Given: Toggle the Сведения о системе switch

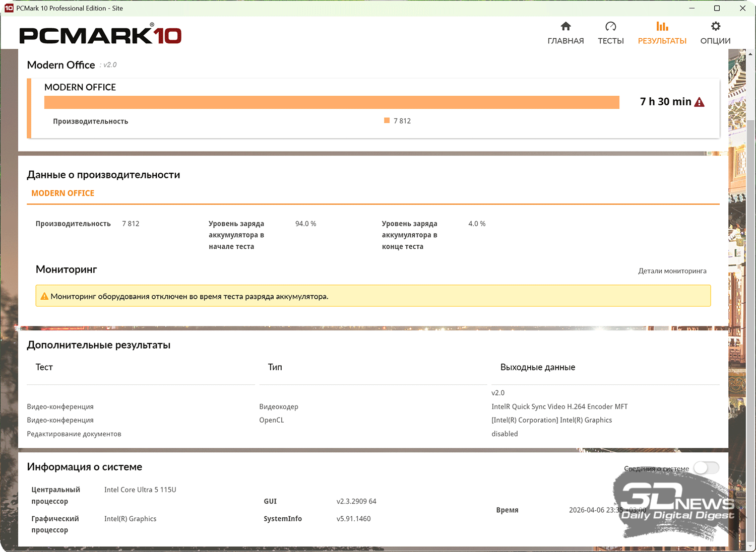Looking at the screenshot, I should (x=706, y=468).
